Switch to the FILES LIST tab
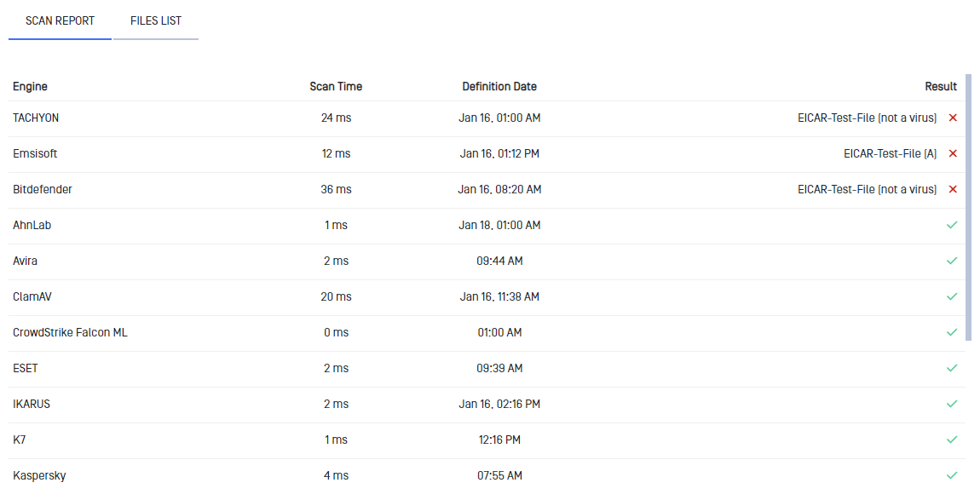The height and width of the screenshot is (500, 980). click(156, 20)
